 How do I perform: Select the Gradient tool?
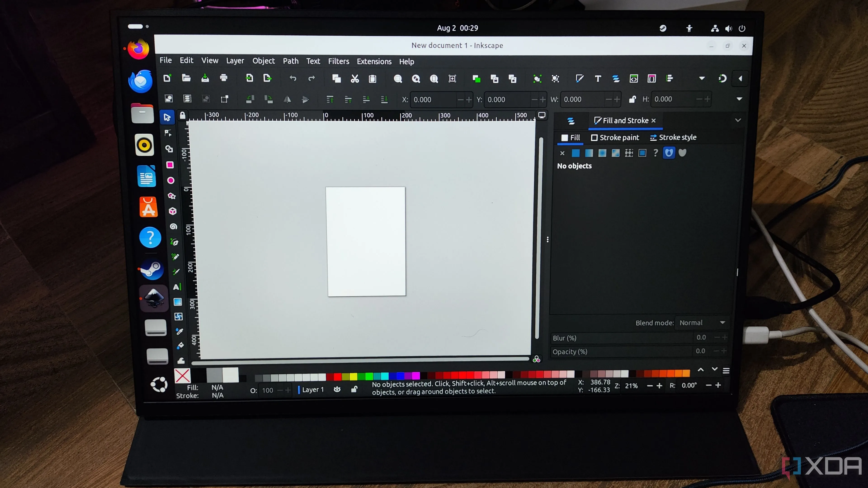tap(178, 302)
